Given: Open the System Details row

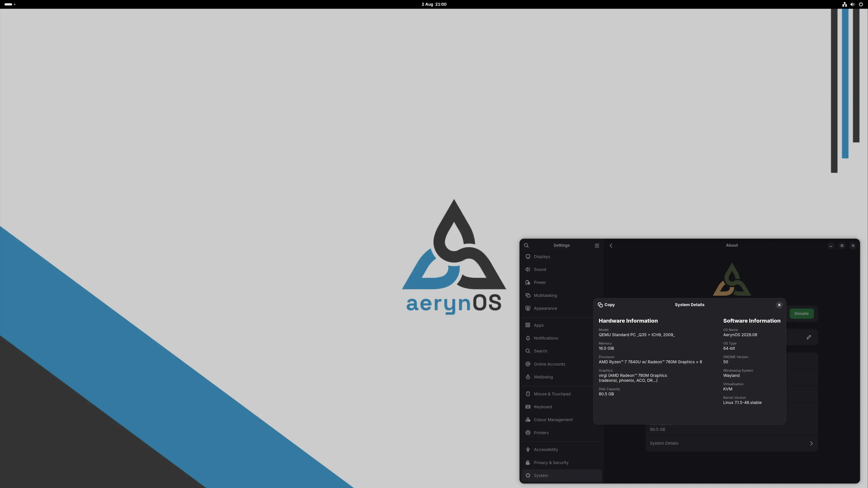Looking at the screenshot, I should [x=732, y=443].
